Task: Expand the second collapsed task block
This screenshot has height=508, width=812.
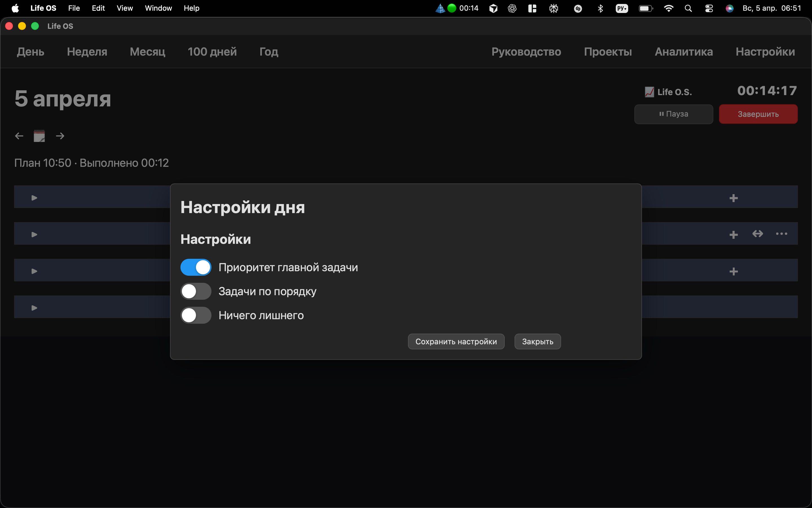Action: [34, 235]
